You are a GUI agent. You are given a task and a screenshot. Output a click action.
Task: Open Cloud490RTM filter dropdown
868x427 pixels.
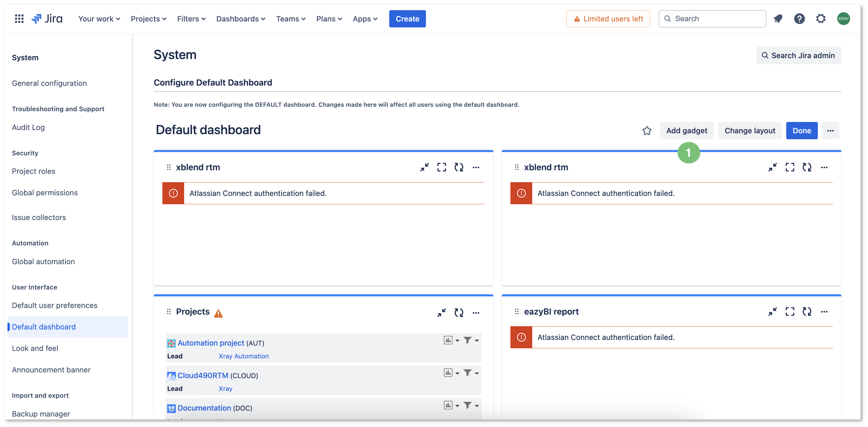point(471,373)
